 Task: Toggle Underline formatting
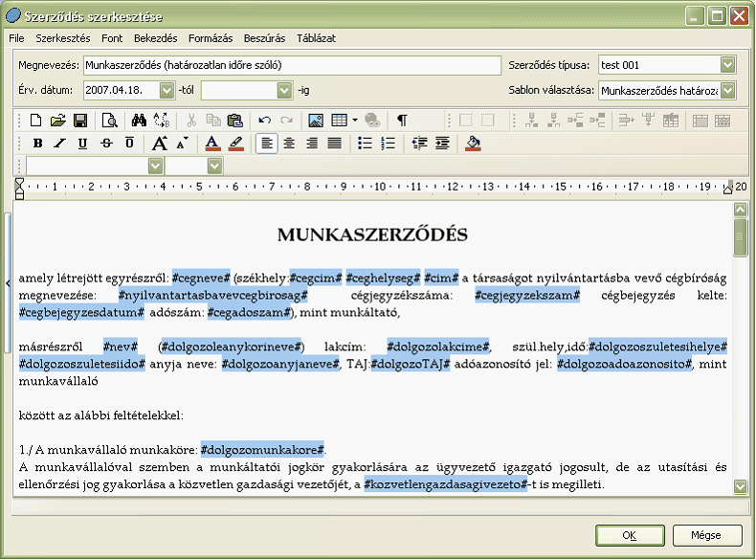[x=82, y=144]
